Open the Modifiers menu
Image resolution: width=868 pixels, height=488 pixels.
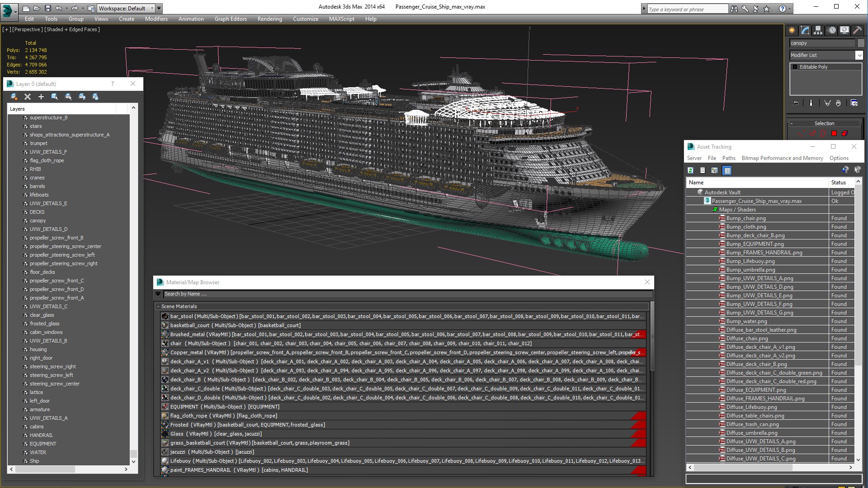click(156, 19)
